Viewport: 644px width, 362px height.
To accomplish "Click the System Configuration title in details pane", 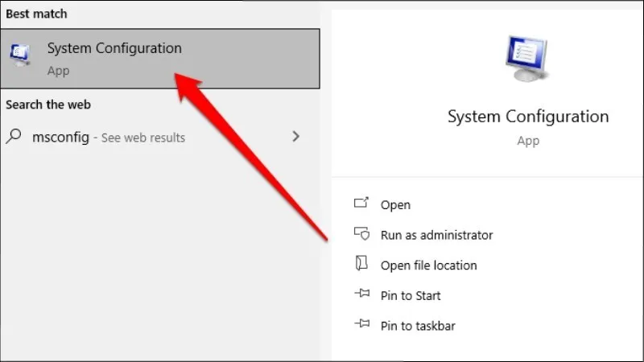I will point(527,117).
